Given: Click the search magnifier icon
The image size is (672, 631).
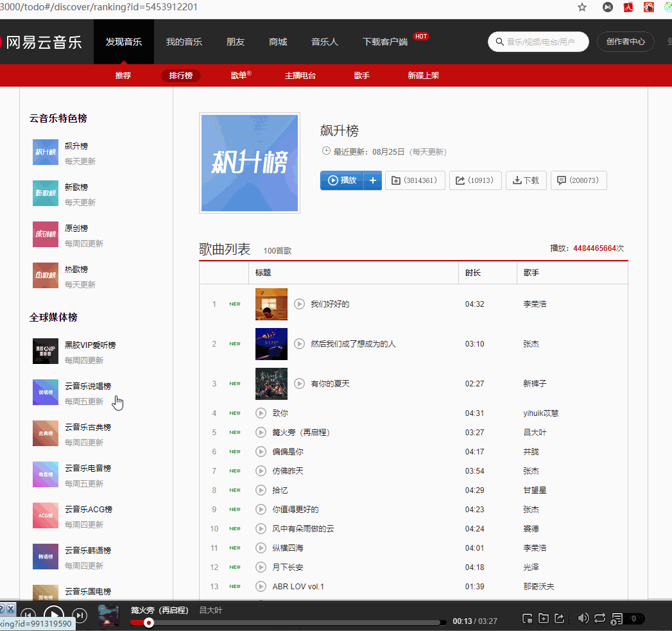Looking at the screenshot, I should pos(499,42).
